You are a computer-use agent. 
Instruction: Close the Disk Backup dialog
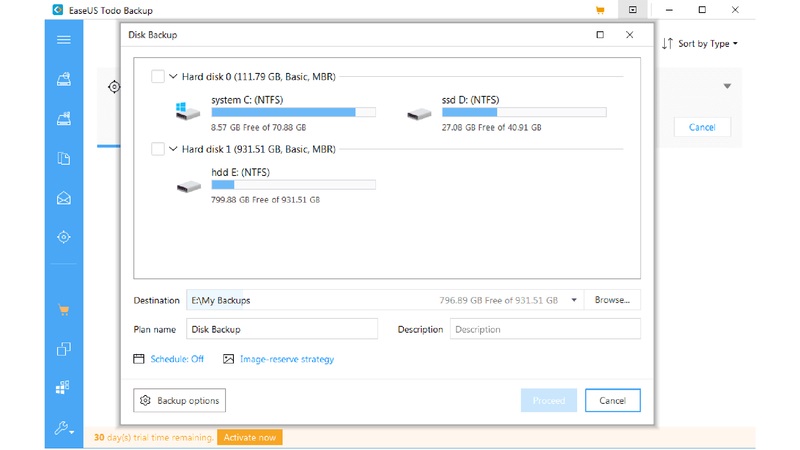(630, 35)
